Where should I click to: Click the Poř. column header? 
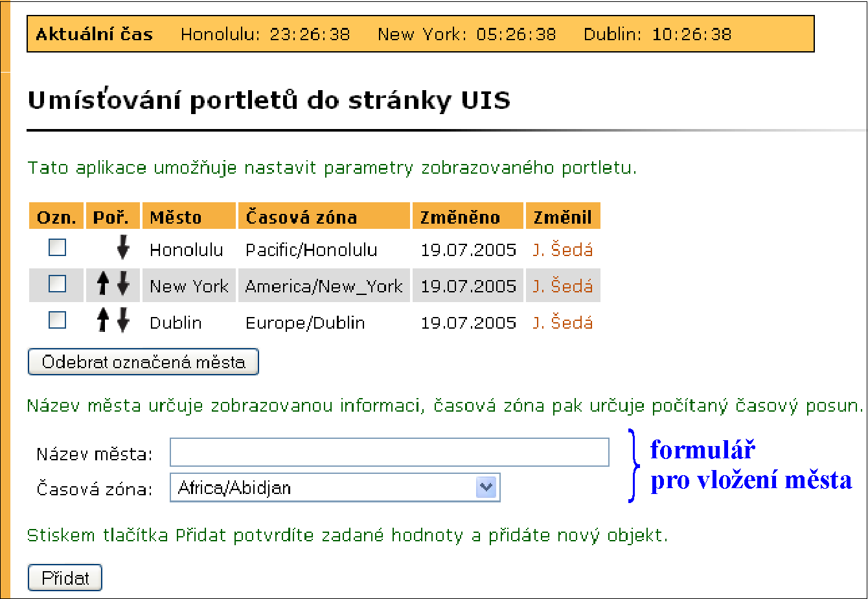(x=113, y=216)
